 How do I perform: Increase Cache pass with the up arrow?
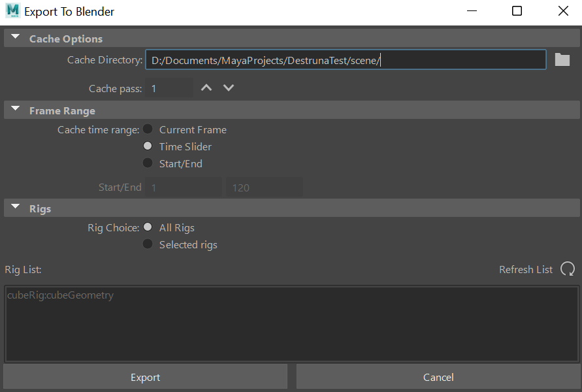tap(206, 87)
